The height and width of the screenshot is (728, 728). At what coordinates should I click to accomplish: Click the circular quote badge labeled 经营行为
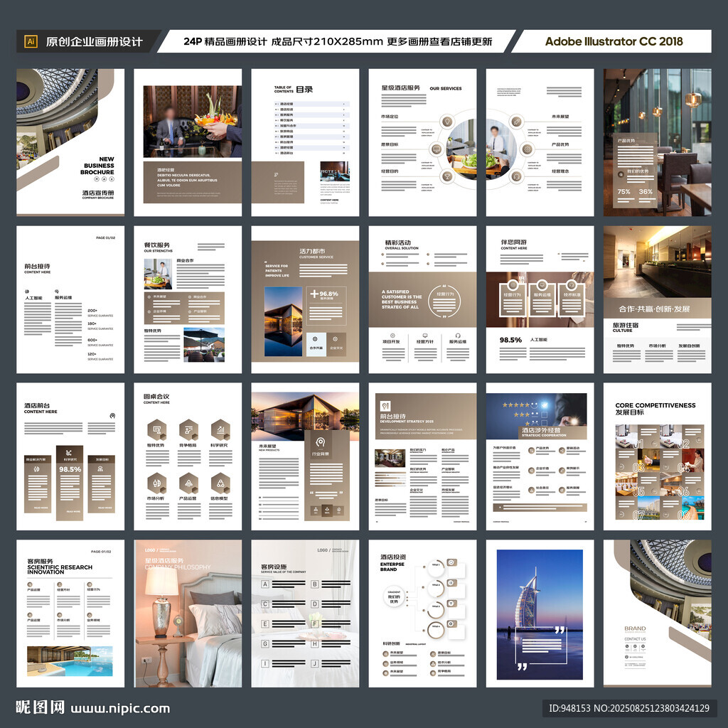(446, 301)
